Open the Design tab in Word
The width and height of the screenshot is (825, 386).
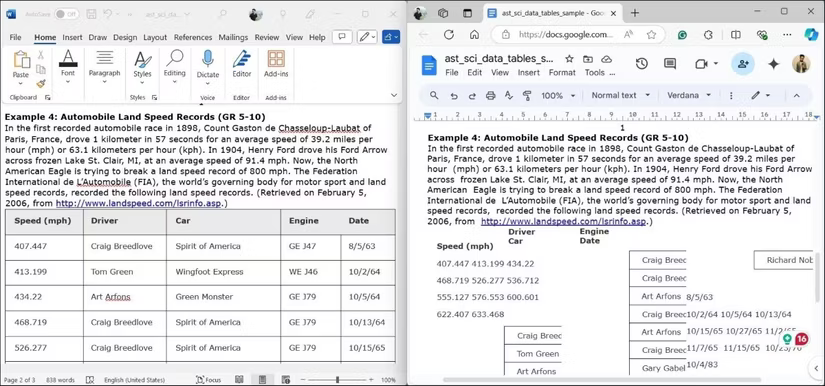click(x=125, y=37)
